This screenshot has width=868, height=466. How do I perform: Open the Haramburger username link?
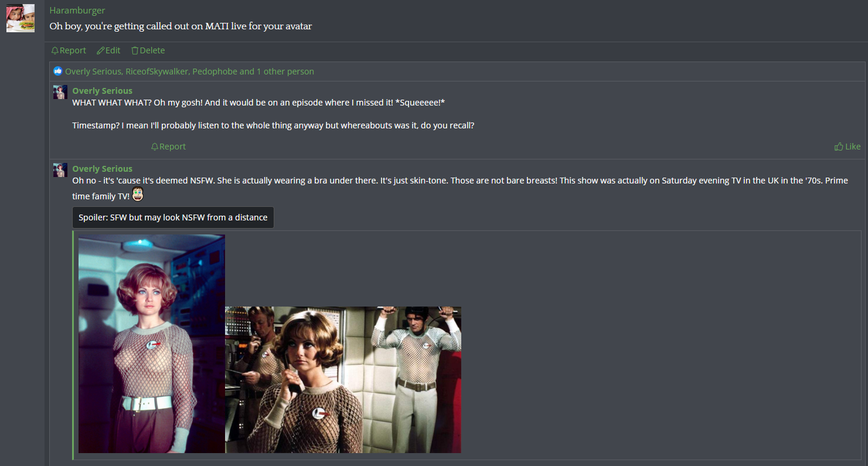[77, 11]
